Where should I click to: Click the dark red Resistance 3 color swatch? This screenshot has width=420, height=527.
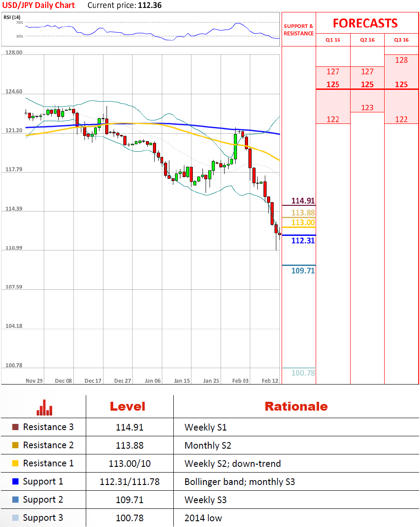click(15, 427)
